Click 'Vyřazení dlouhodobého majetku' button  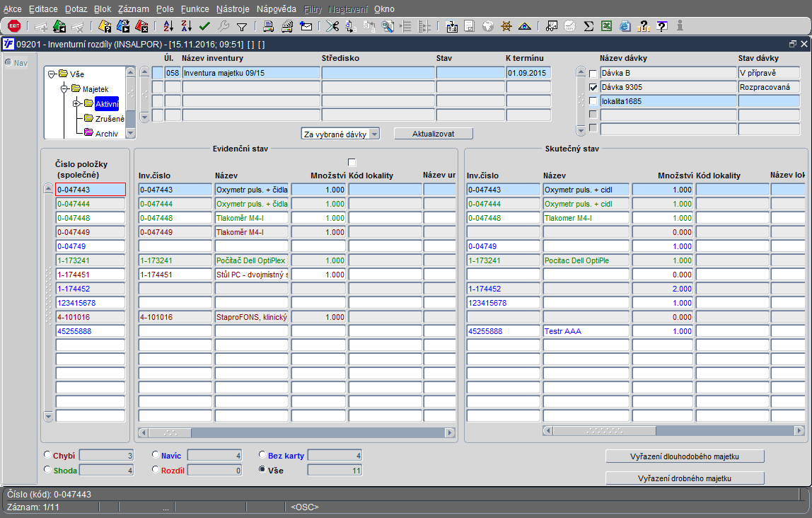(x=685, y=456)
